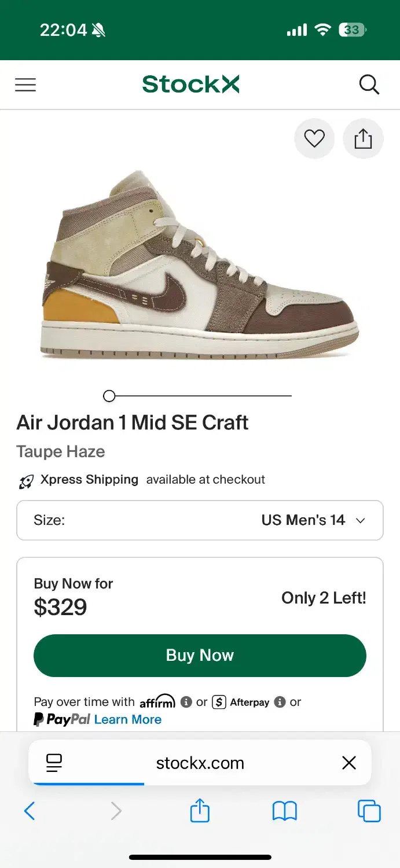Show open tabs overview icon
400x868 pixels.
369,811
